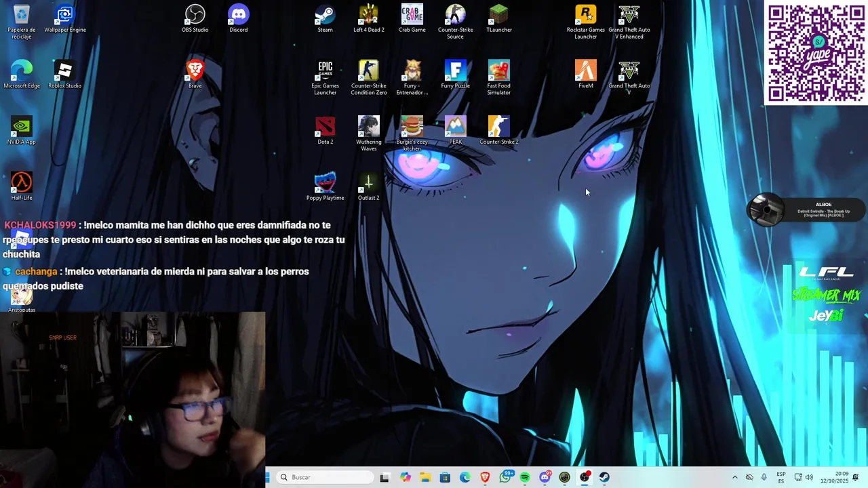Click the Buscar taskbar search box
Screen dimensions: 868x488
[325, 477]
